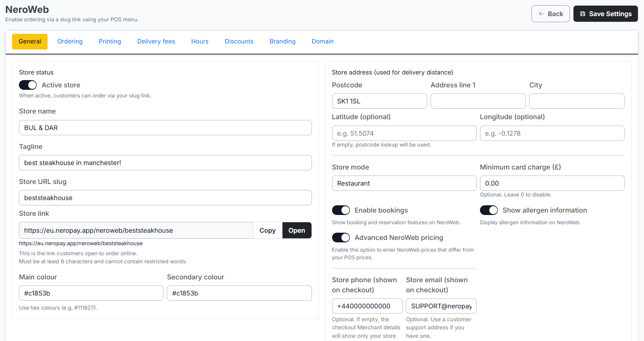Select the Delivery fees tab
Screen dimensions: 644x341
click(x=156, y=41)
